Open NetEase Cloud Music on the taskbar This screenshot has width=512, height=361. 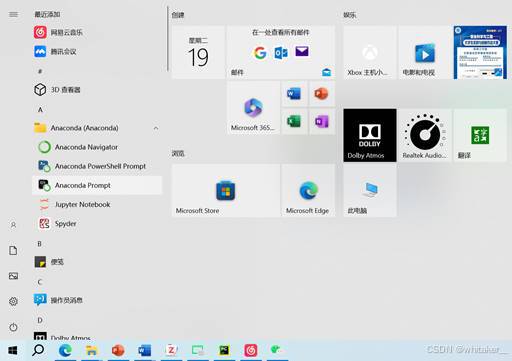tap(251, 350)
